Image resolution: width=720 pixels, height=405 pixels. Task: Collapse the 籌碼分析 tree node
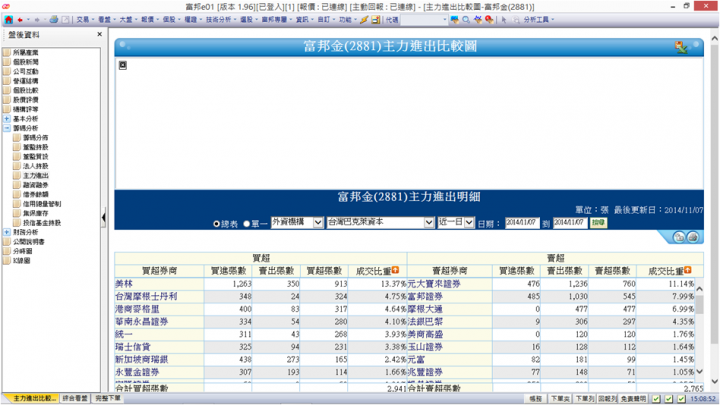pyautogui.click(x=7, y=128)
